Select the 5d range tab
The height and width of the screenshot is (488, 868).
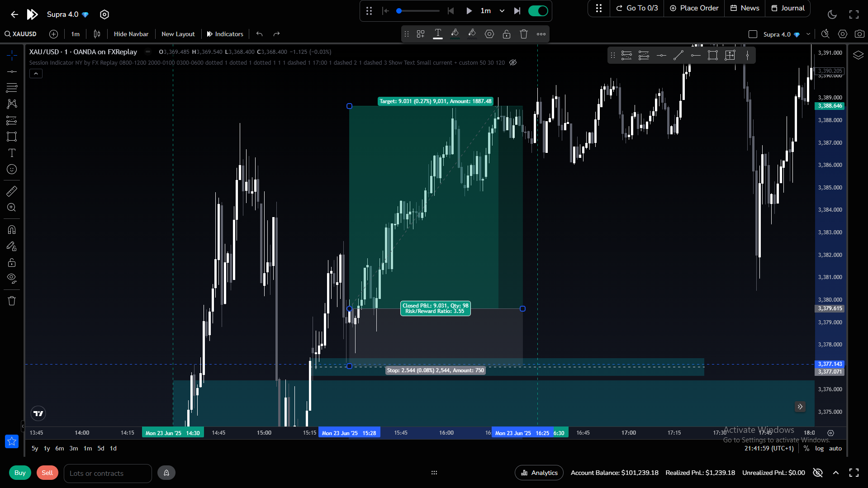point(101,448)
